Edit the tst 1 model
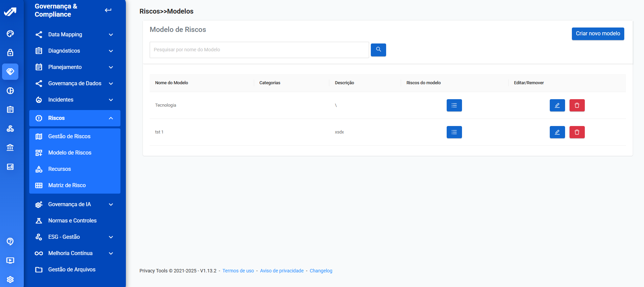The image size is (644, 287). tap(557, 132)
